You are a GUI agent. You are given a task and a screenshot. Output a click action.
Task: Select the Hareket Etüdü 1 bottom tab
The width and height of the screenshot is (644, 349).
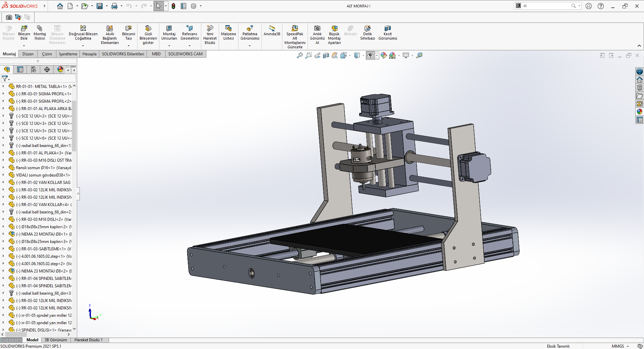pyautogui.click(x=89, y=340)
